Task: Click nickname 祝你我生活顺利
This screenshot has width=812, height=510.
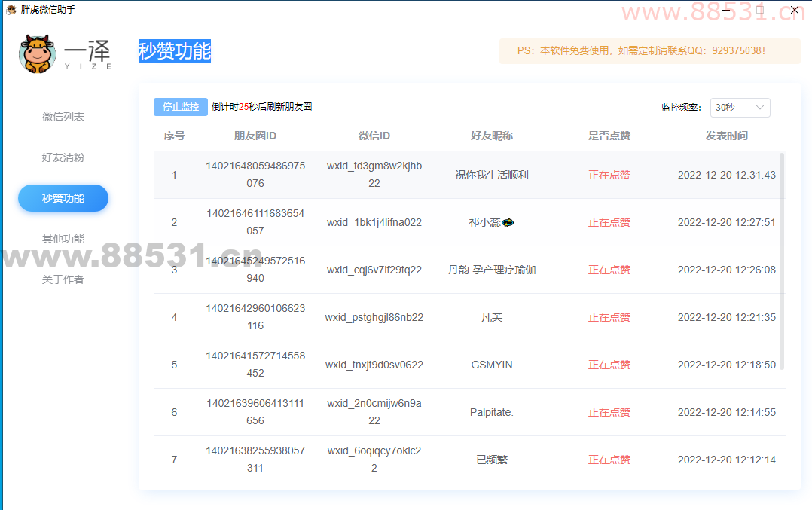Action: 491,175
